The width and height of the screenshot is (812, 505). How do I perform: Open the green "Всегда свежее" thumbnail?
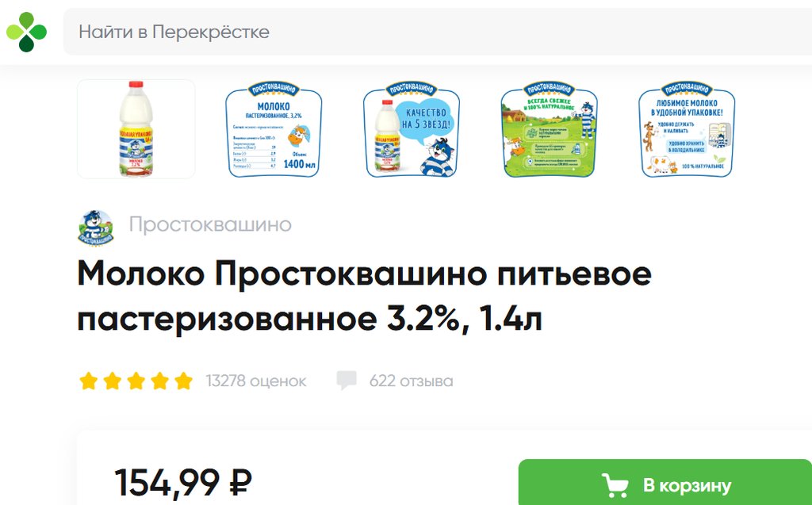click(549, 129)
